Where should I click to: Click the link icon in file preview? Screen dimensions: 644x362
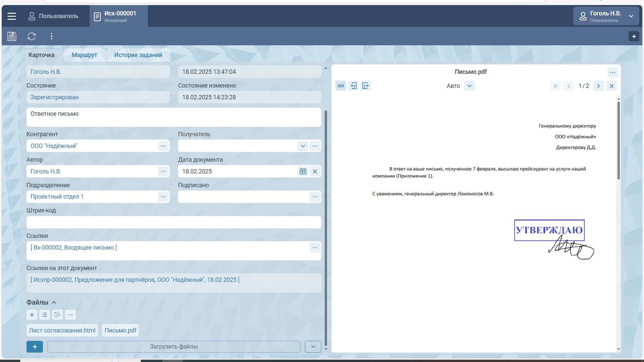[341, 86]
